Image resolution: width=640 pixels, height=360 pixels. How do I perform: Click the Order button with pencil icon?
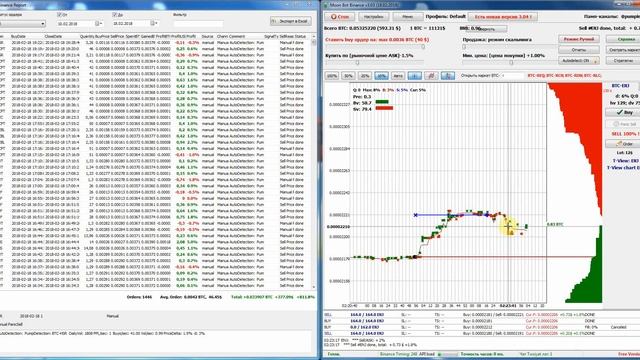pyautogui.click(x=624, y=144)
